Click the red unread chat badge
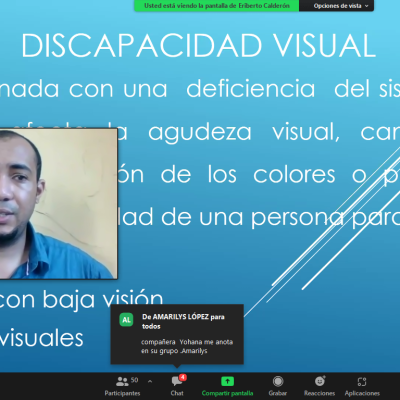 (x=183, y=377)
